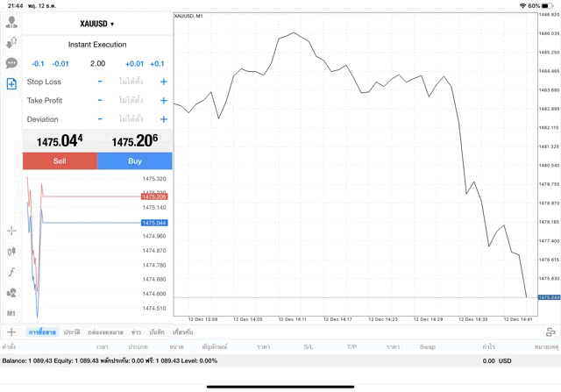This screenshot has width=561, height=392.
Task: Open the ข่าว news tab
Action: [x=136, y=332]
